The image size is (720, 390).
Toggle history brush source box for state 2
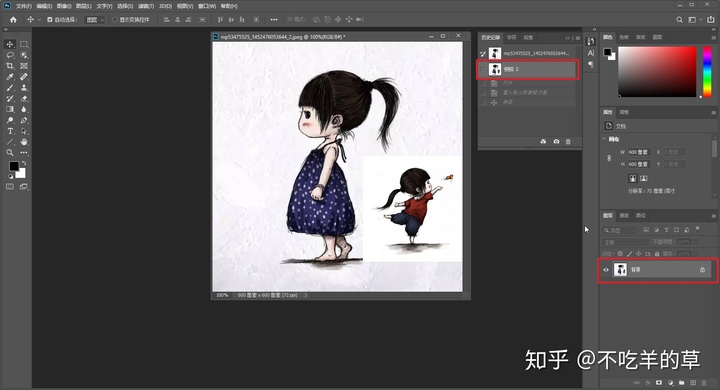tap(483, 69)
